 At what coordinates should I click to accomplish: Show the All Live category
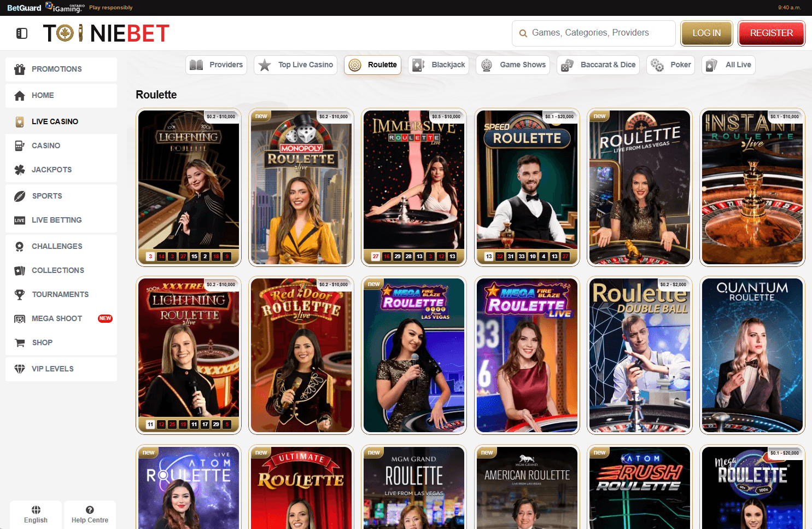[x=728, y=65]
